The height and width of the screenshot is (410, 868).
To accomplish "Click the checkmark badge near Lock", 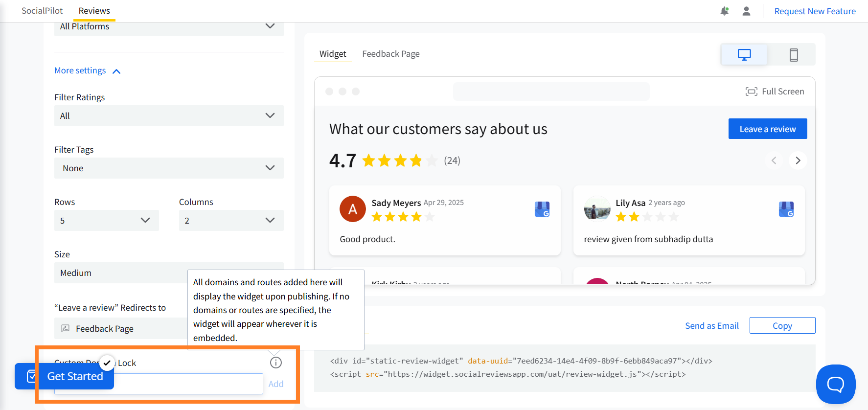I will tap(107, 363).
